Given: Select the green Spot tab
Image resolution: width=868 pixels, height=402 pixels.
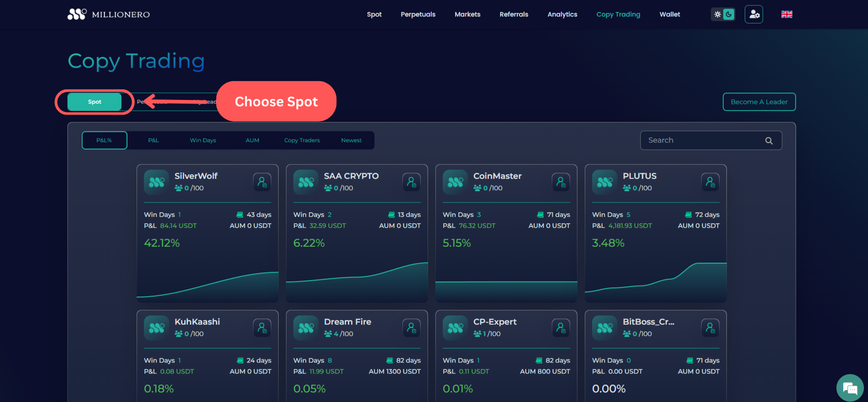Looking at the screenshot, I should 94,102.
